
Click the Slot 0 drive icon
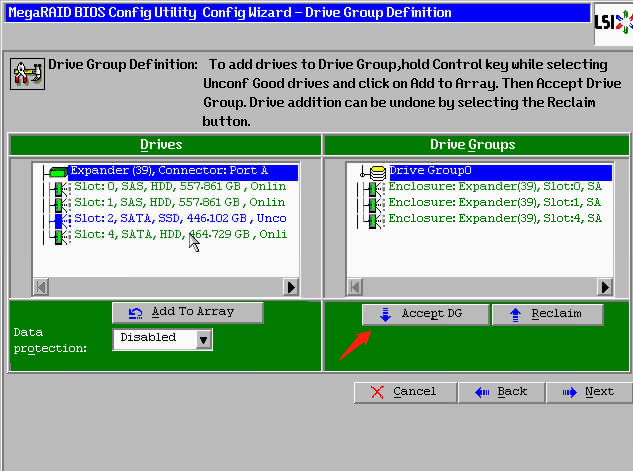(x=61, y=189)
